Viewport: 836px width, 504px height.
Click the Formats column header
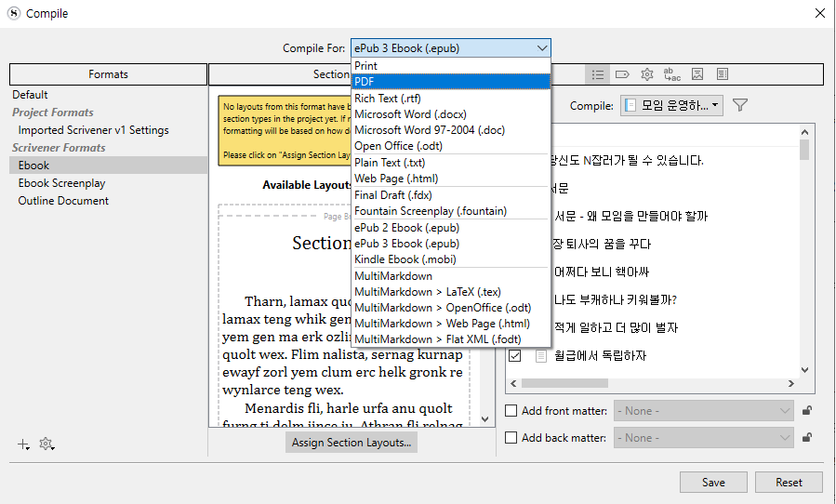(x=108, y=74)
